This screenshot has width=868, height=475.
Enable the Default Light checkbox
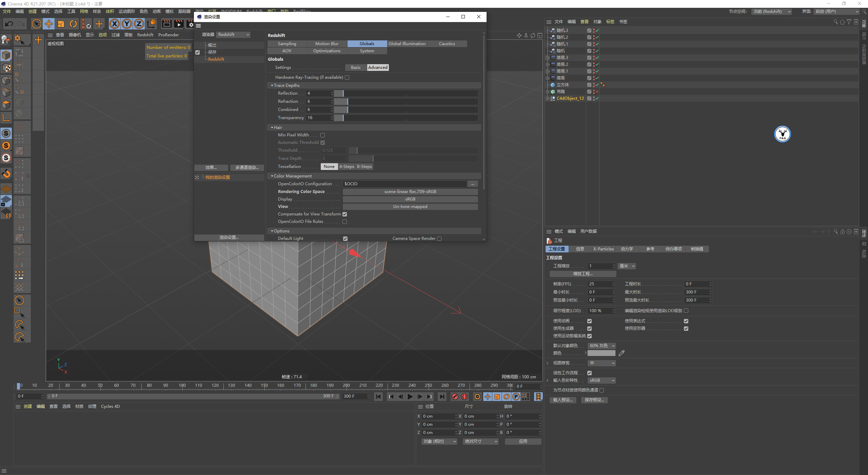(x=345, y=238)
